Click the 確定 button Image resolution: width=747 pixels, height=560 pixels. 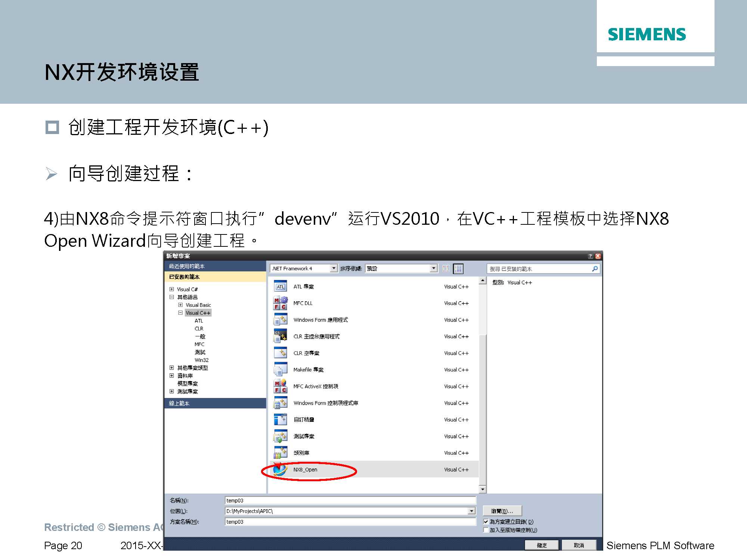[x=542, y=545]
